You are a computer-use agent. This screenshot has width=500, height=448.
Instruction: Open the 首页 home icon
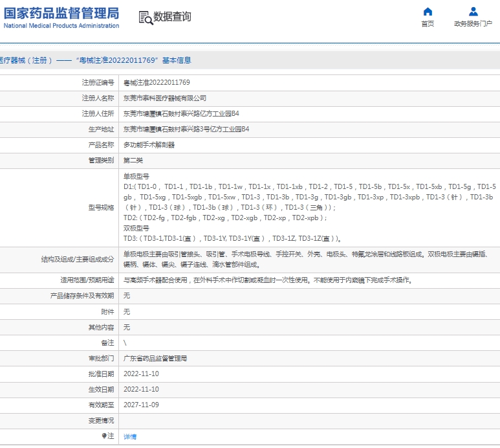coord(428,12)
